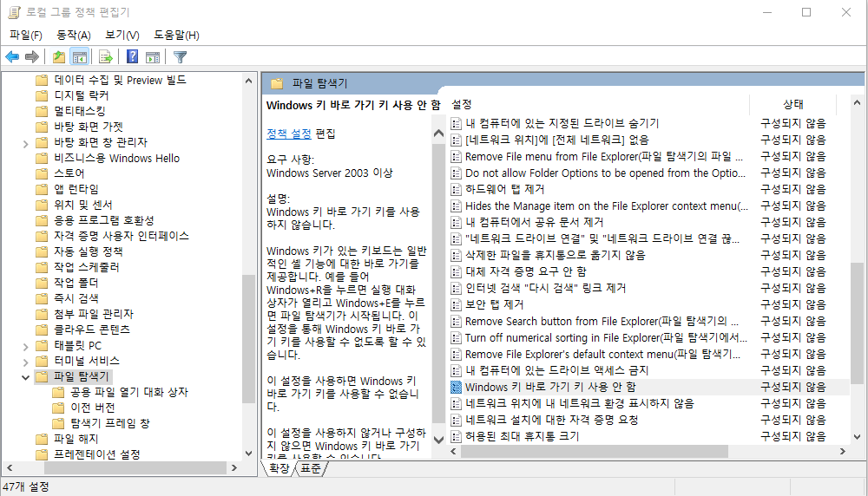
Task: Select 탐색기 프레임 창 tree item
Action: (x=110, y=423)
